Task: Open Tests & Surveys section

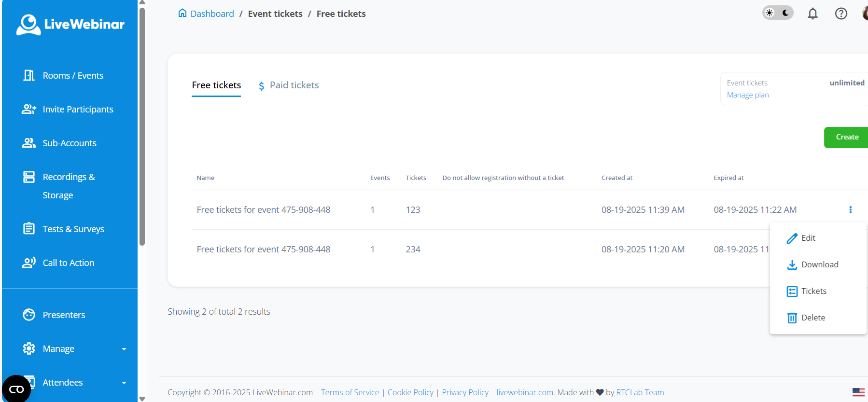Action: [x=73, y=229]
